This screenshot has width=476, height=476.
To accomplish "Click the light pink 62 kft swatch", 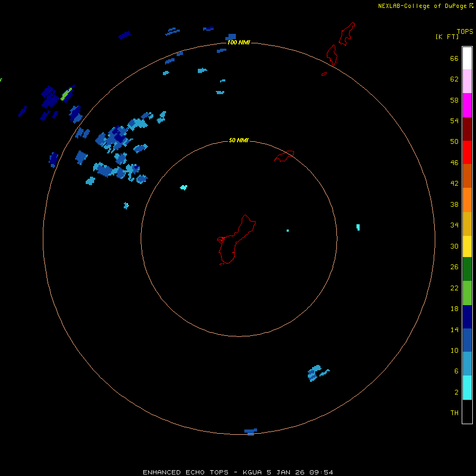I will [x=467, y=81].
